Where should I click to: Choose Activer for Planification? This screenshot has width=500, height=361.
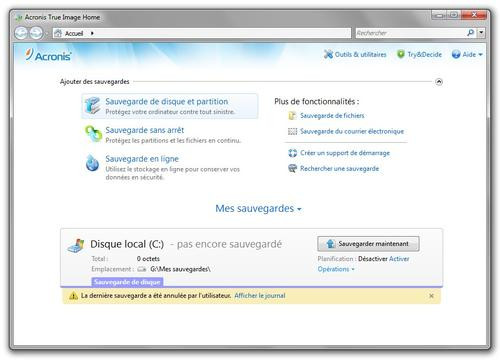pos(399,259)
